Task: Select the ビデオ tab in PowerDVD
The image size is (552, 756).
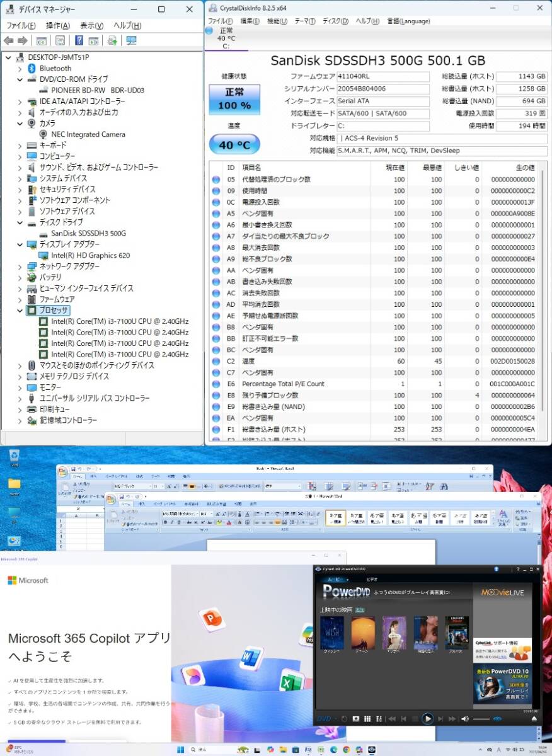Action: 372,579
